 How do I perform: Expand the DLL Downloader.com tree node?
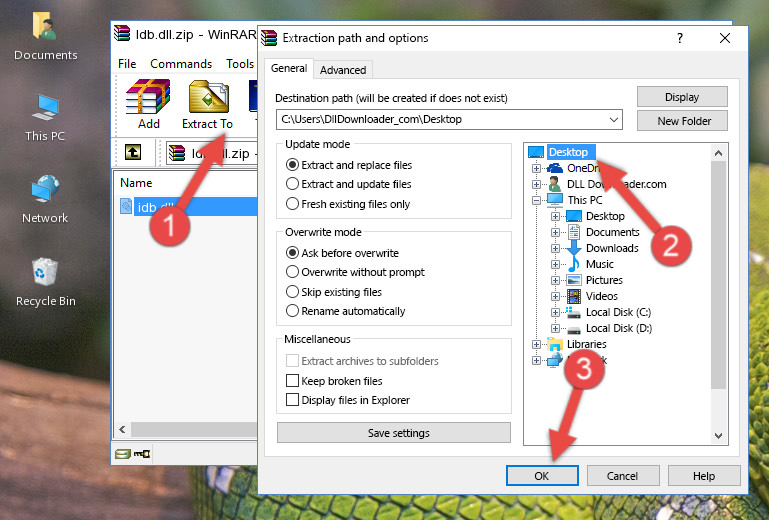pos(537,184)
